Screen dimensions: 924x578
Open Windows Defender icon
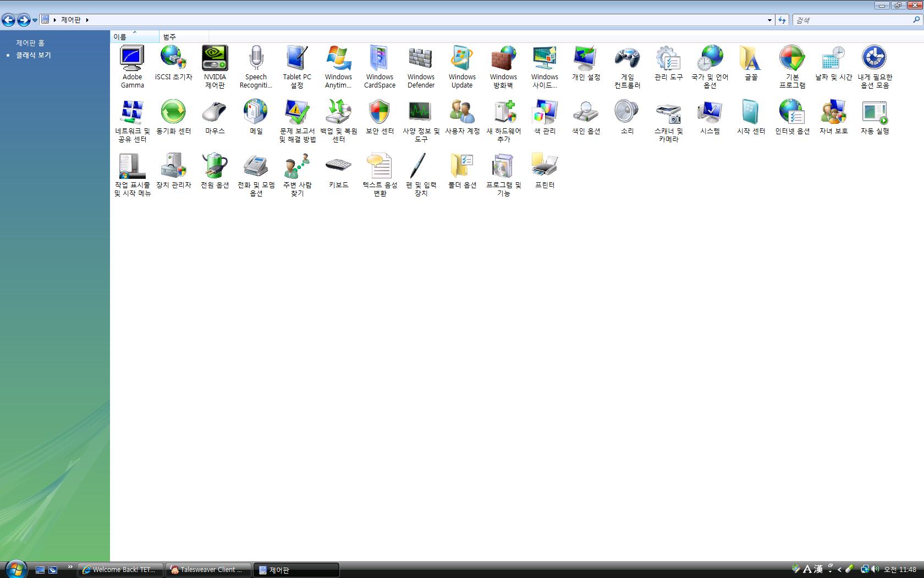pyautogui.click(x=421, y=58)
